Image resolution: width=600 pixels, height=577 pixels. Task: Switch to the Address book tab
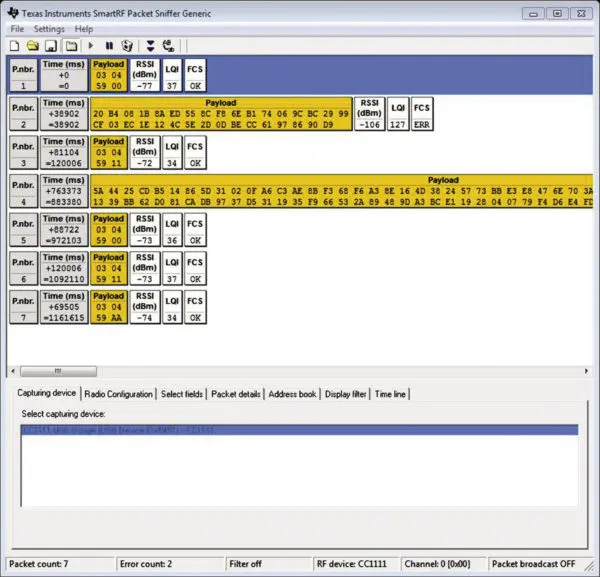click(x=292, y=394)
